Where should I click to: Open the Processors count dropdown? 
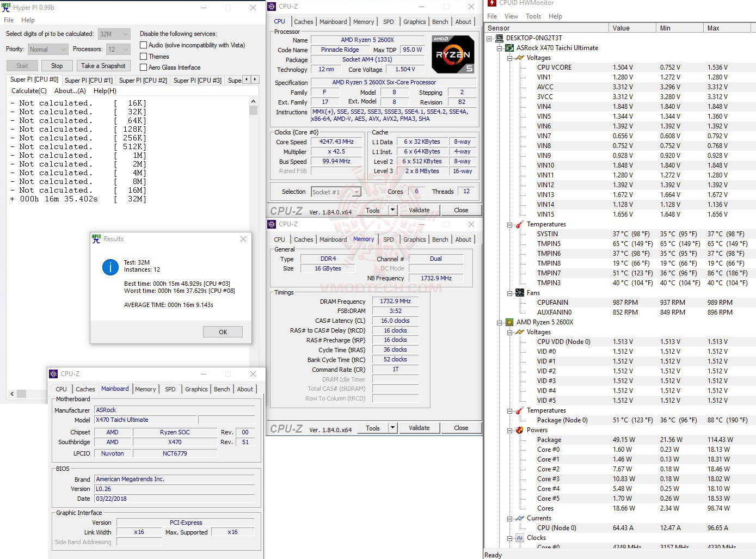(118, 50)
